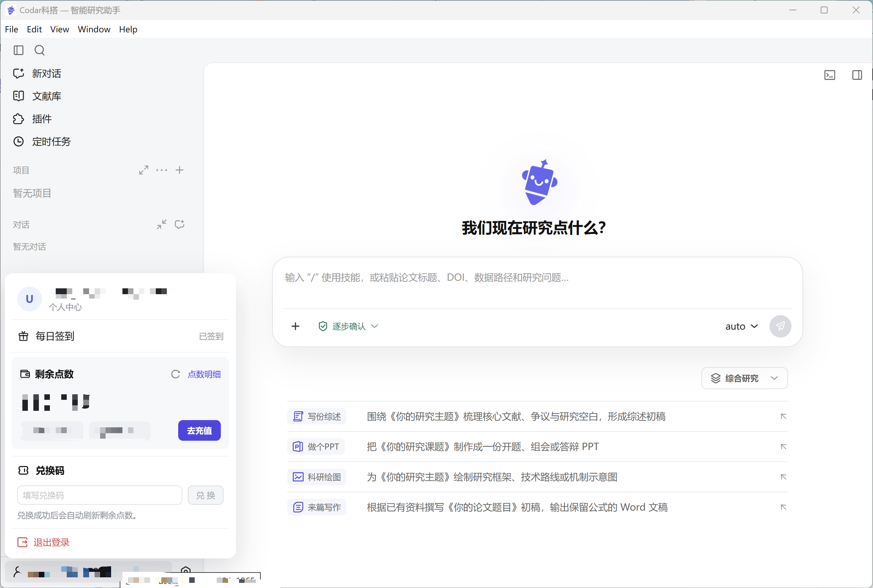Click arrow icon on 来篇写作 row
The image size is (873, 588).
tap(783, 507)
